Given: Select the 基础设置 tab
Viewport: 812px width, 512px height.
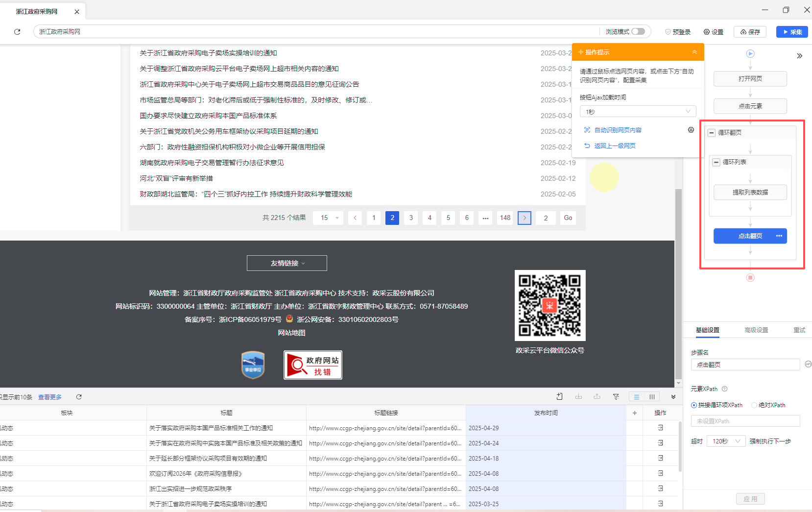Looking at the screenshot, I should click(707, 330).
